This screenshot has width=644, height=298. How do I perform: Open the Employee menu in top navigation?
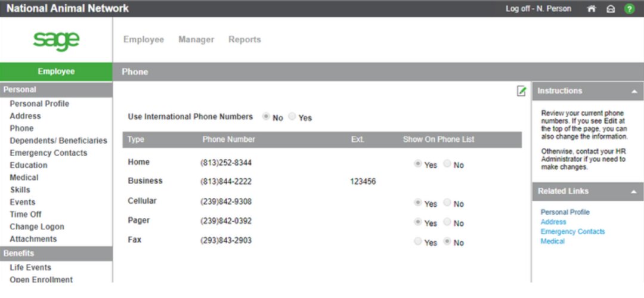pos(144,39)
